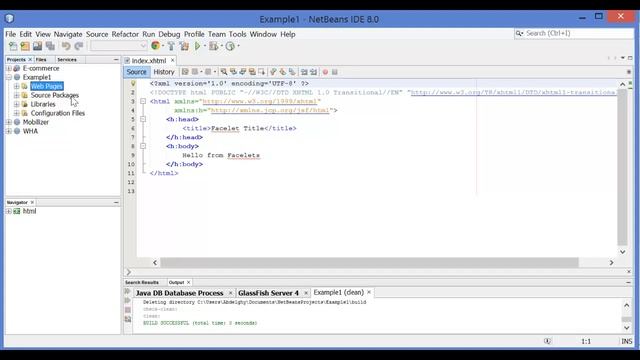Switch to the Services tab
Image resolution: width=640 pixels, height=360 pixels.
(x=67, y=60)
